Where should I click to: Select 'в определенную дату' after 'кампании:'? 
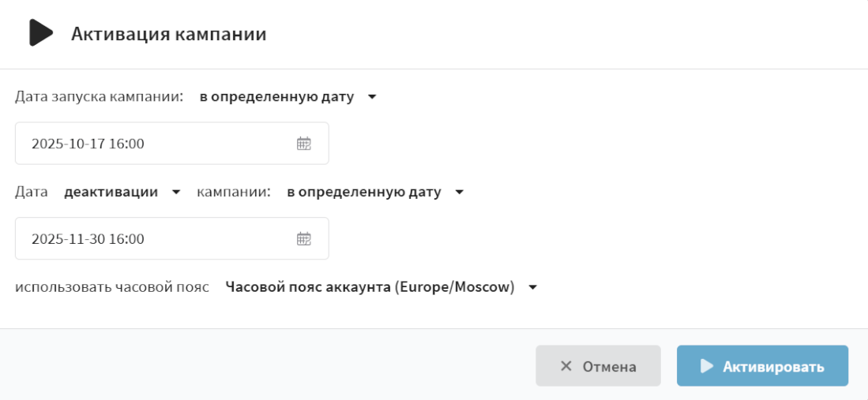point(363,192)
